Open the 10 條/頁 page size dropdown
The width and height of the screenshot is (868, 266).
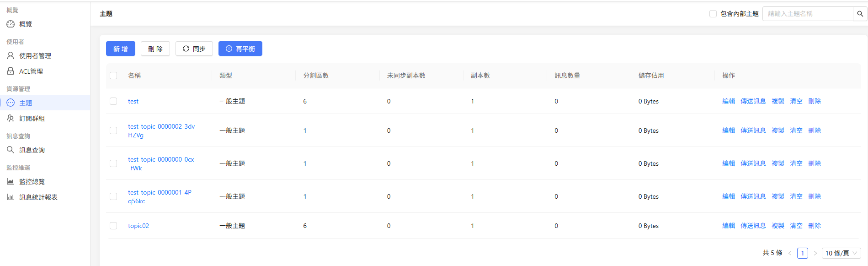[x=841, y=253]
